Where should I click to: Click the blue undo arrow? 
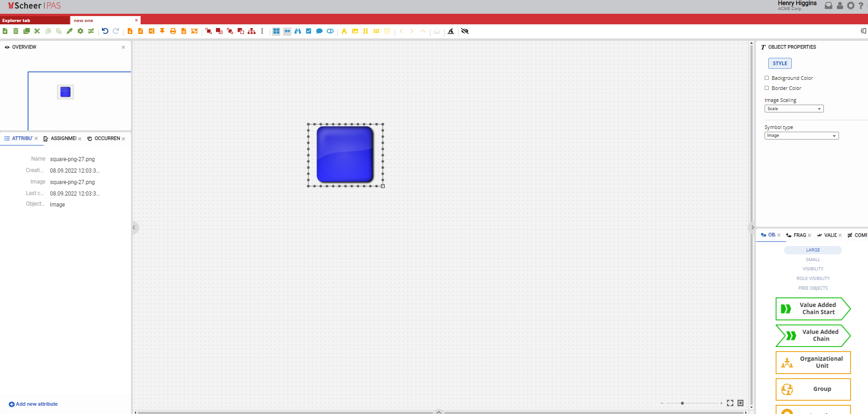(105, 31)
